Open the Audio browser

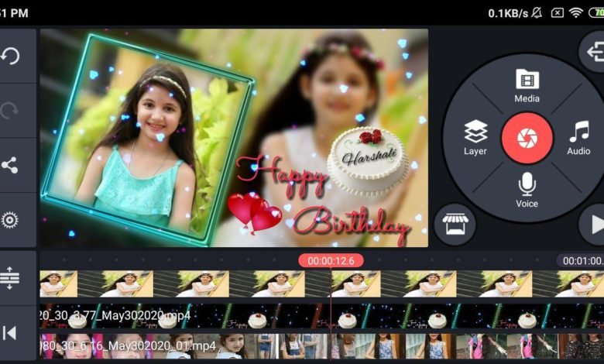click(x=578, y=138)
